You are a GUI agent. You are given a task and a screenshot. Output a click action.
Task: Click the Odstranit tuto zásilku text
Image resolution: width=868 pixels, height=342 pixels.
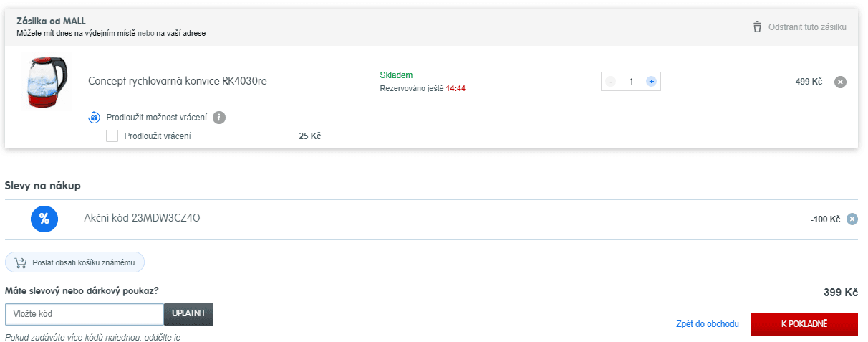(807, 27)
